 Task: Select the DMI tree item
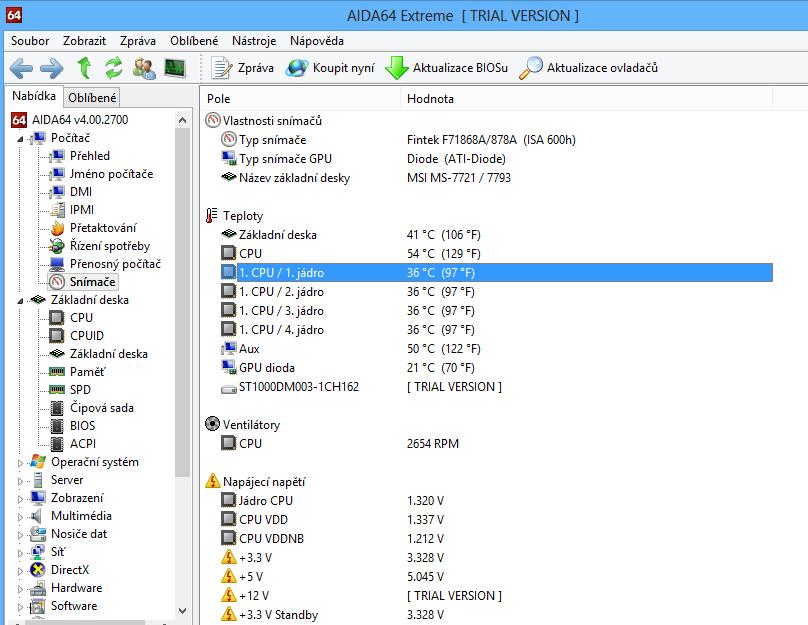pos(71,192)
